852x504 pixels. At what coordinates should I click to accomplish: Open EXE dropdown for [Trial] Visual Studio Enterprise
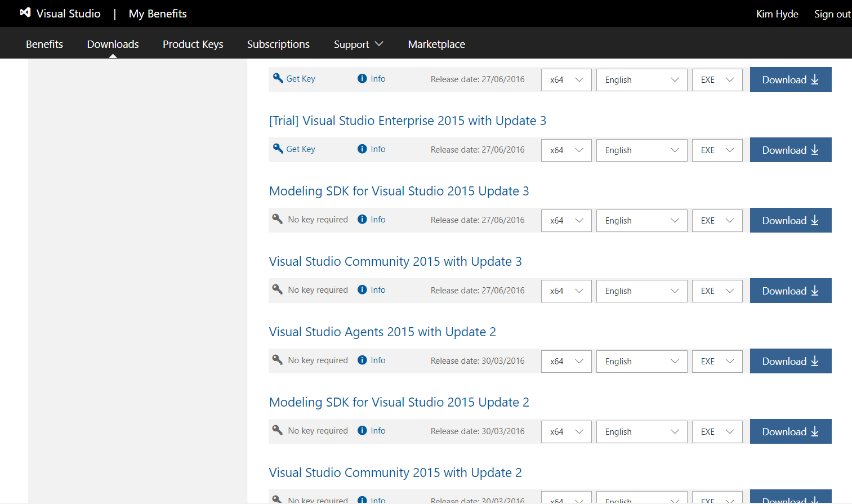(x=717, y=150)
